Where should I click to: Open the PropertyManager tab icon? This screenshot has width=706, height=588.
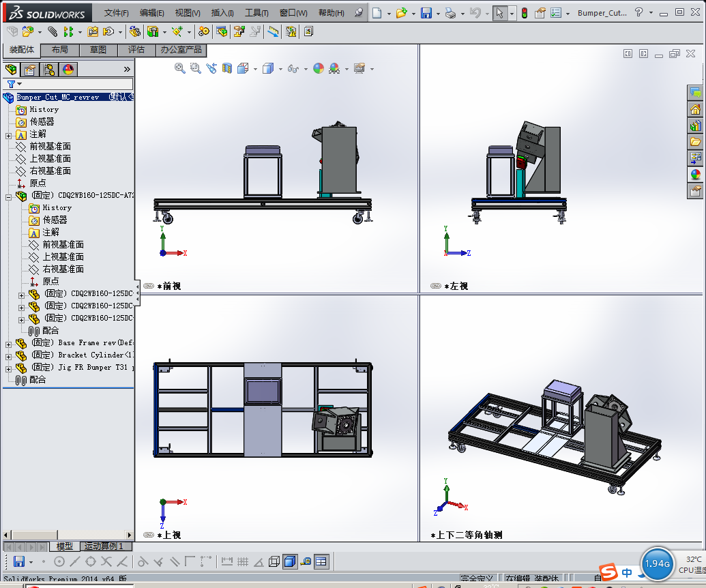(30, 70)
